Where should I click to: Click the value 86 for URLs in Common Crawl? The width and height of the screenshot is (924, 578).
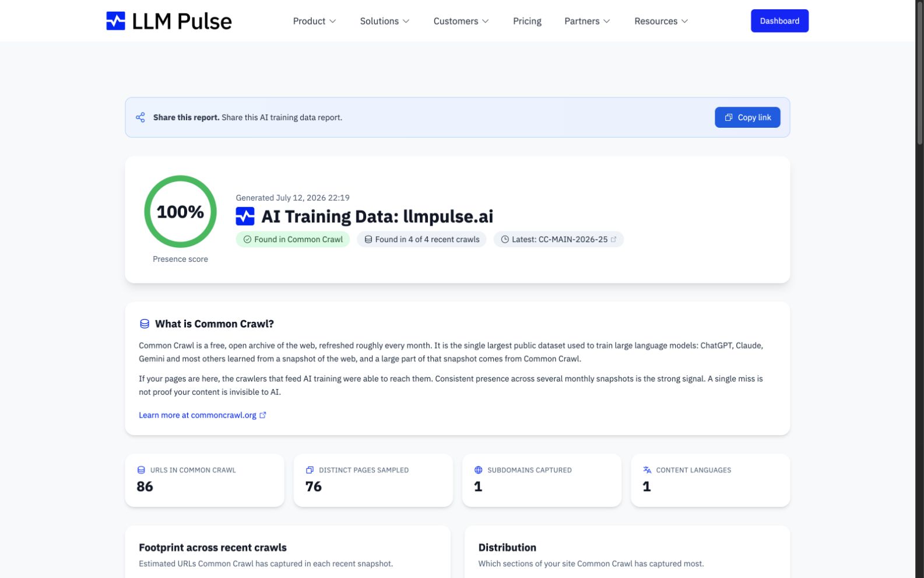[145, 486]
